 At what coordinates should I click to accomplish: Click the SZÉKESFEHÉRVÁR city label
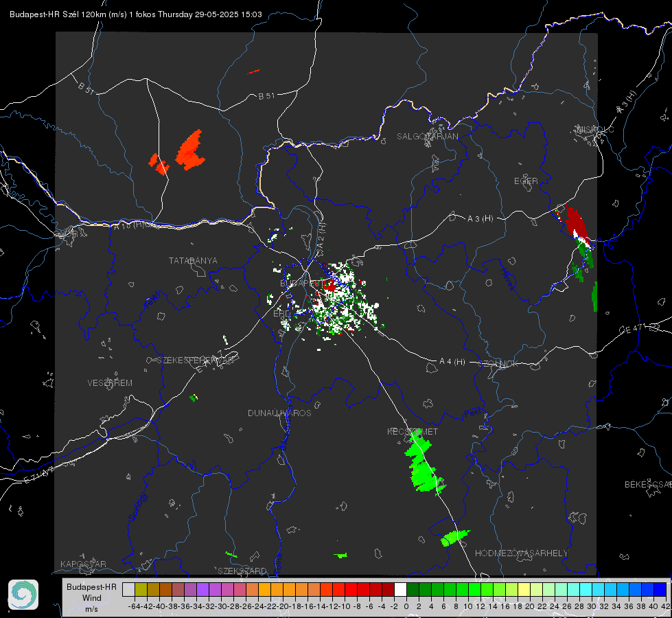click(195, 360)
